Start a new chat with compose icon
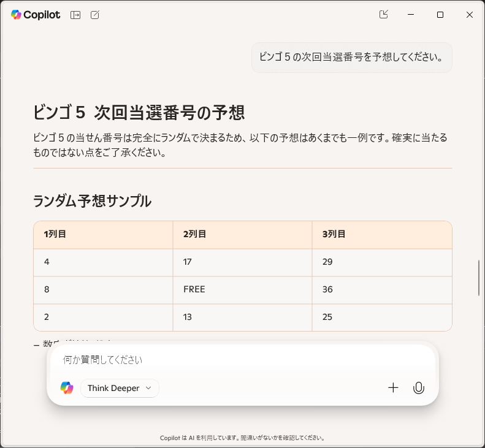 pos(95,15)
